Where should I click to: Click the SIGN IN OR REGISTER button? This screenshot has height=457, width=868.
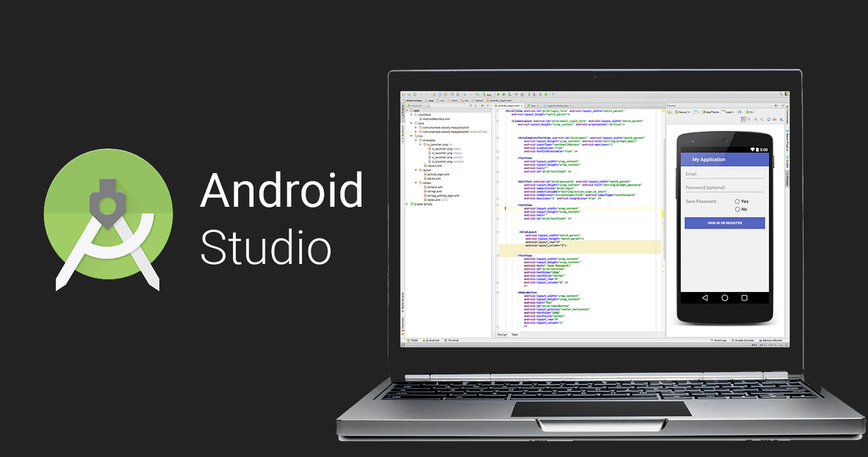coord(724,223)
